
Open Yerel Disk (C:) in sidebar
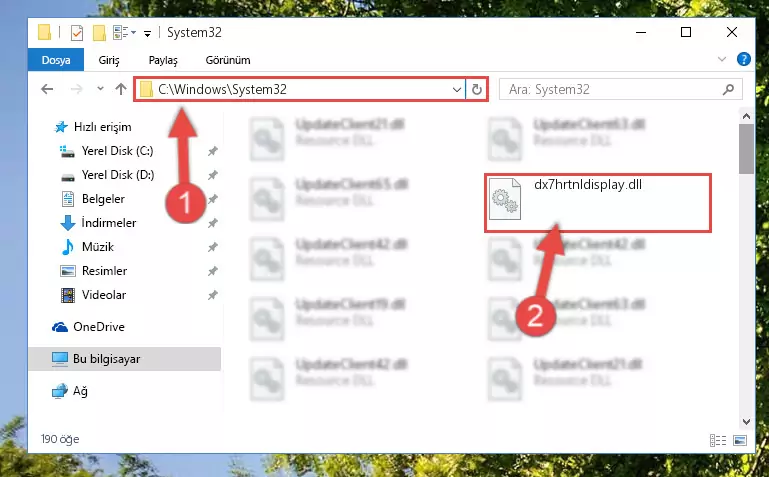pos(106,151)
